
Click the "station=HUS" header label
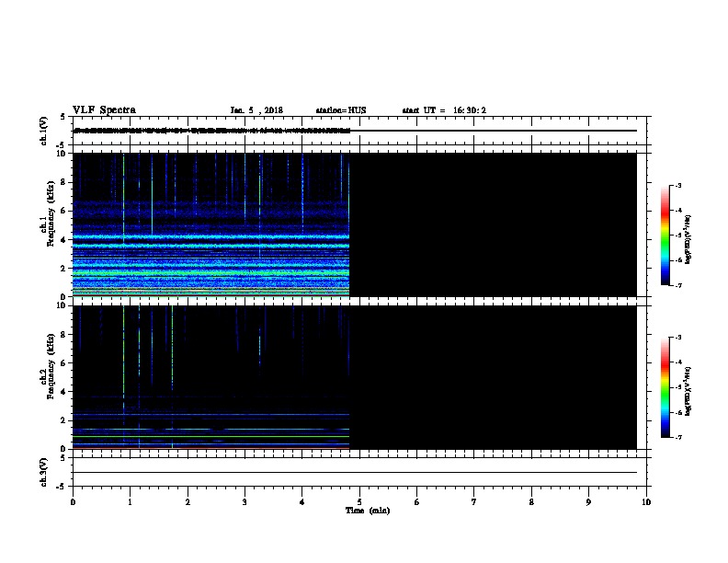[341, 110]
